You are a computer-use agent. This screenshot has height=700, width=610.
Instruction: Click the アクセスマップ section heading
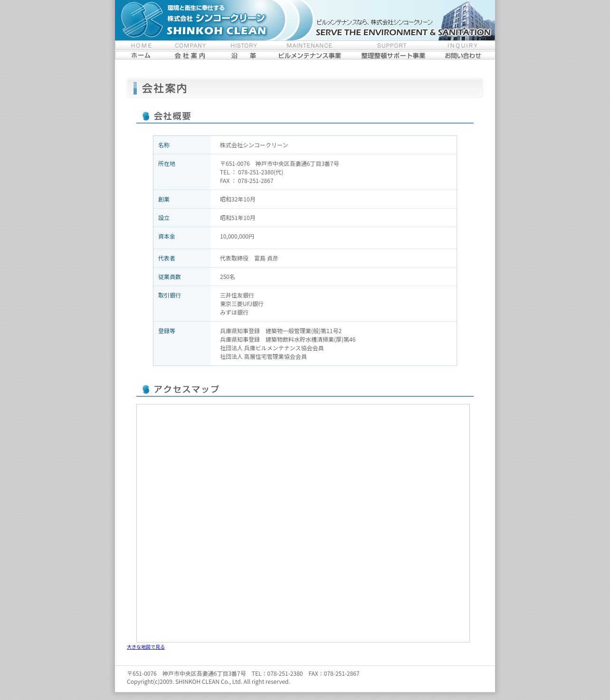click(x=186, y=389)
